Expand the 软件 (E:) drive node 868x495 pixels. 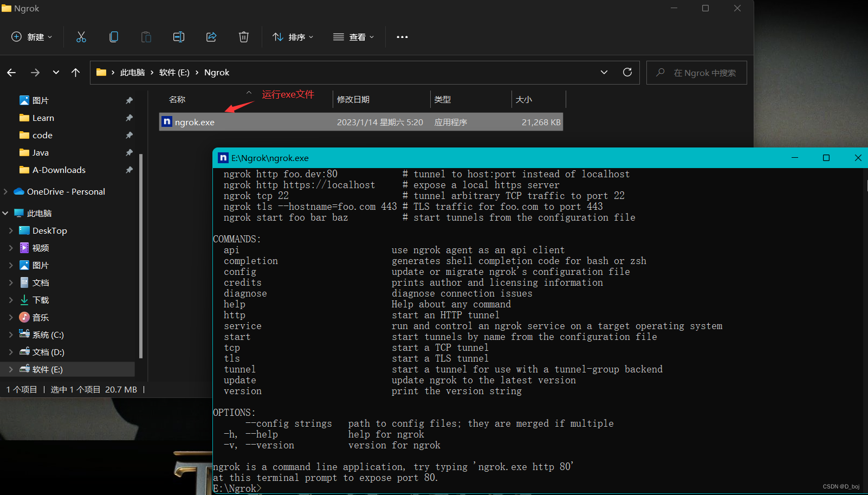(x=11, y=369)
